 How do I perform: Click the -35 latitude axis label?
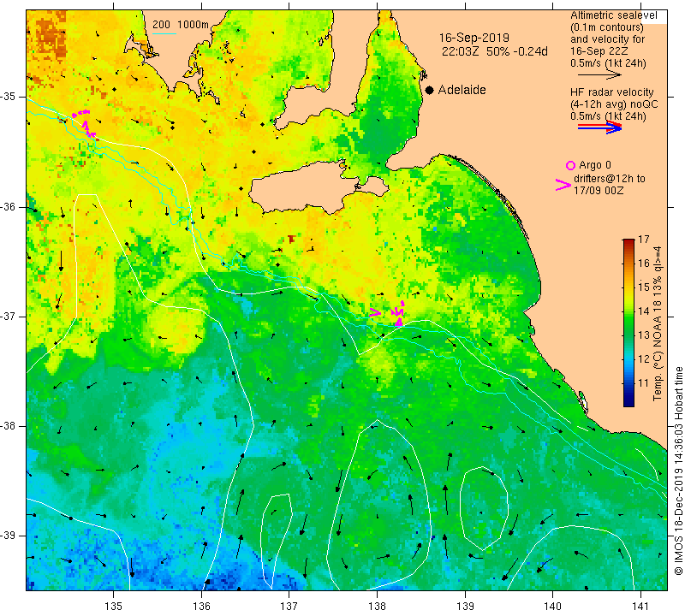tap(8, 97)
